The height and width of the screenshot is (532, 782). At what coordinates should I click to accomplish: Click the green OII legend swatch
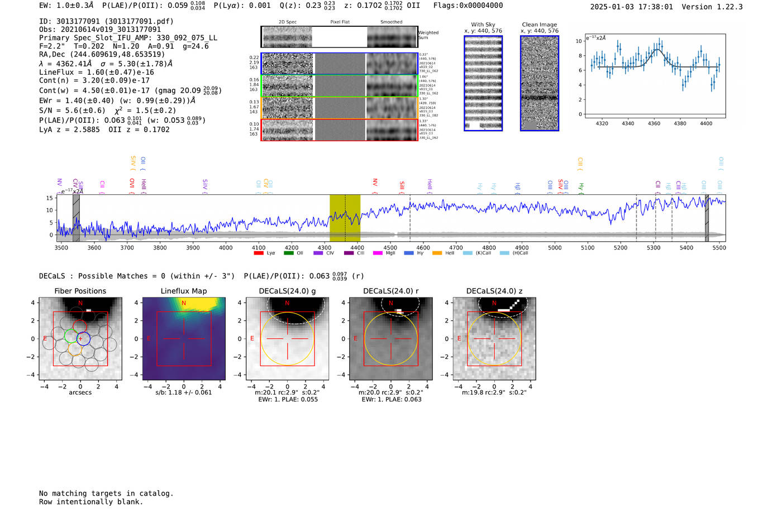pos(288,253)
